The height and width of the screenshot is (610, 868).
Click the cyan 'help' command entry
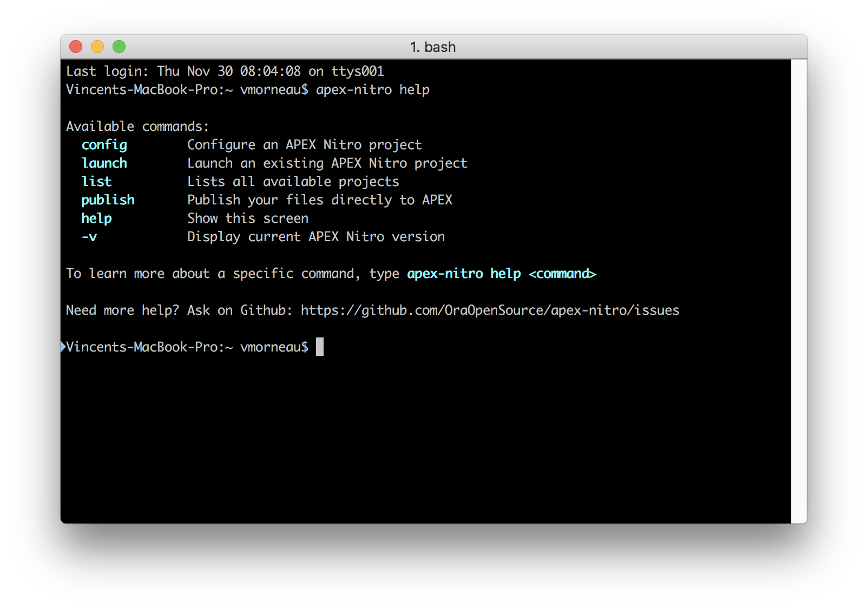(96, 218)
